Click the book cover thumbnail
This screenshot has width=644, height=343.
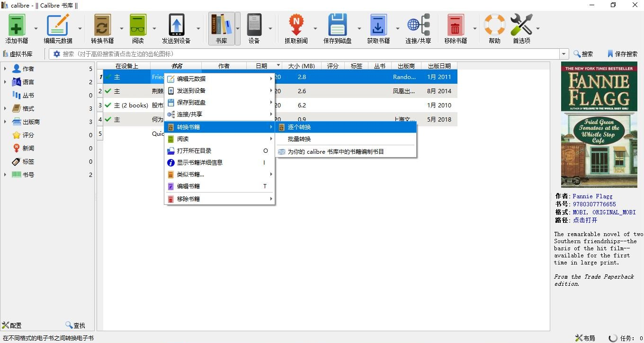(x=599, y=125)
